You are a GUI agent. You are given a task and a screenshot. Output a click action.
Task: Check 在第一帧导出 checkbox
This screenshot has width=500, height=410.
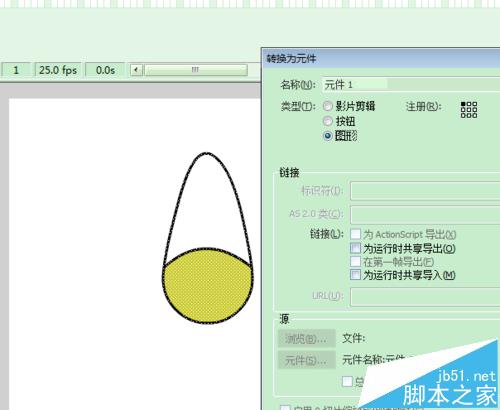coord(356,262)
